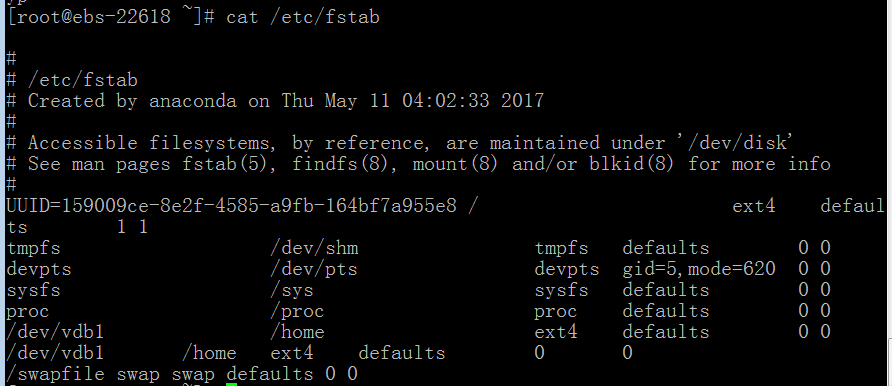
Task: Click the /swapfile entry at line start
Action: pyautogui.click(x=56, y=374)
